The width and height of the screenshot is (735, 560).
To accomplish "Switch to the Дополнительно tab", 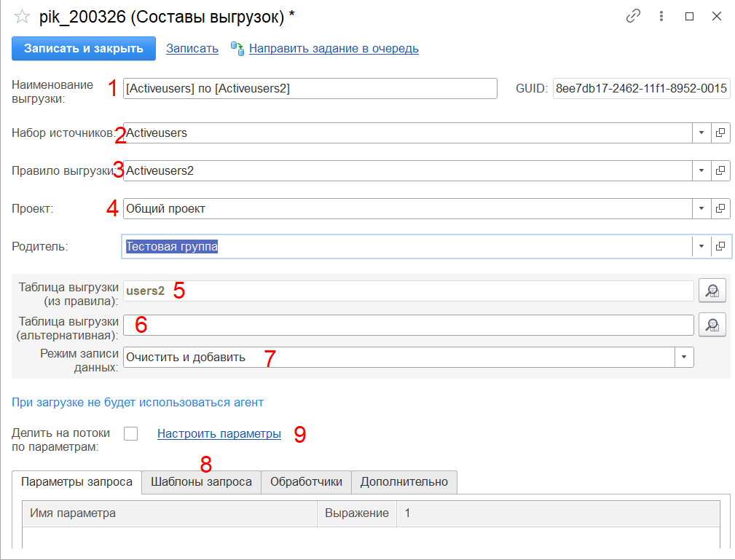I will click(404, 481).
